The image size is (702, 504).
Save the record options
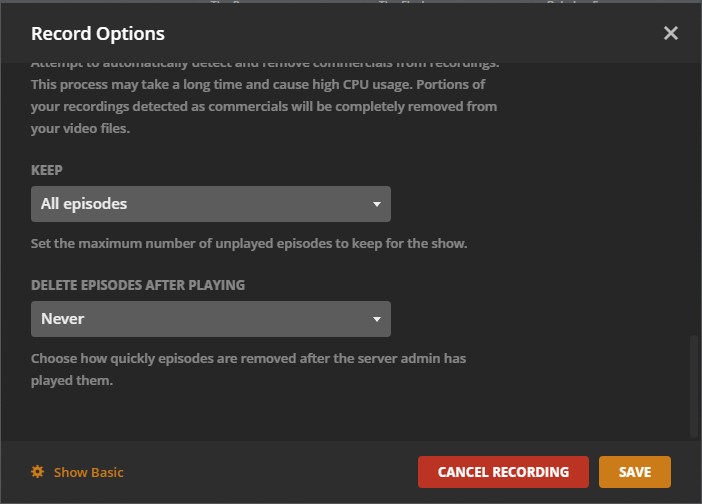click(x=634, y=472)
